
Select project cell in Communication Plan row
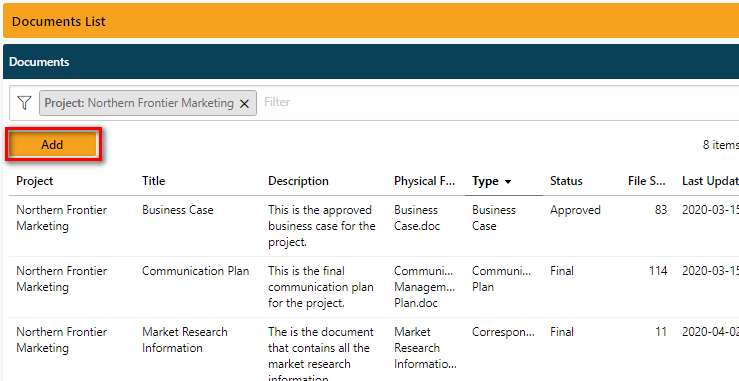[x=61, y=279]
